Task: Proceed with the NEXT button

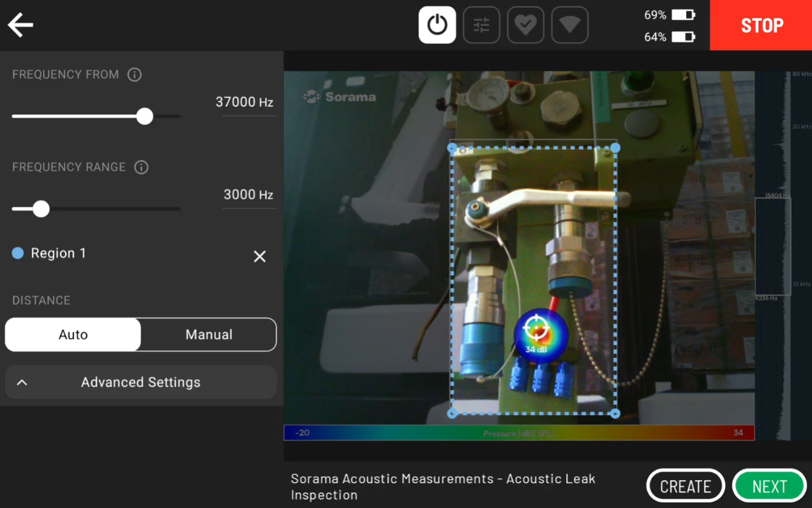Action: click(x=769, y=486)
